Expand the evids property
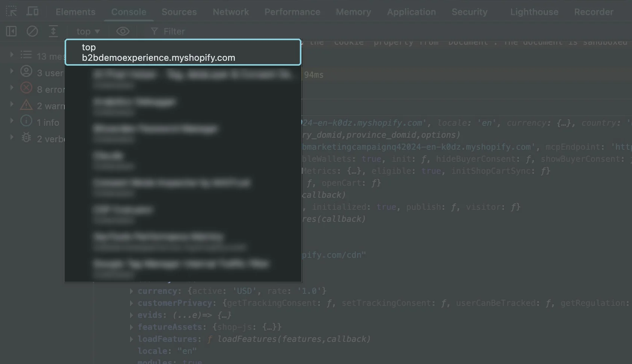The image size is (632, 364). 131,315
